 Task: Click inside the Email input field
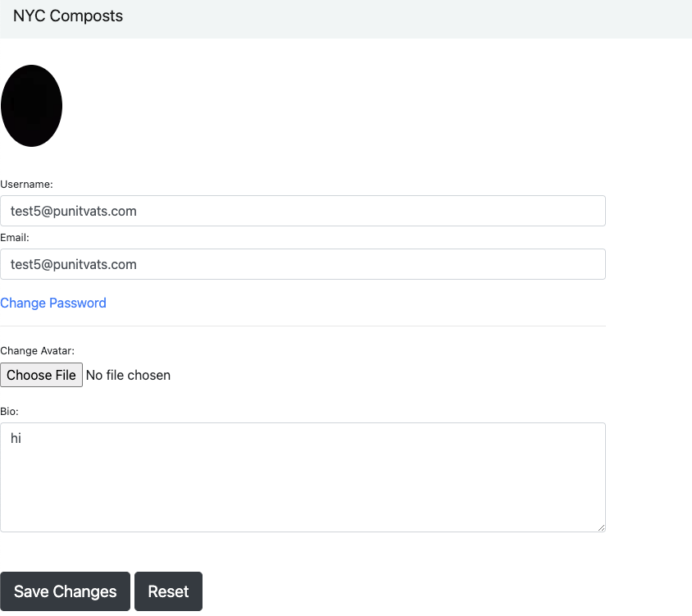303,264
